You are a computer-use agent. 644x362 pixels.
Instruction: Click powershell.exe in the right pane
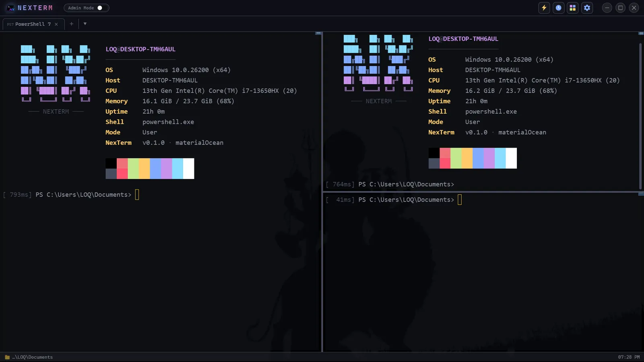coord(491,111)
